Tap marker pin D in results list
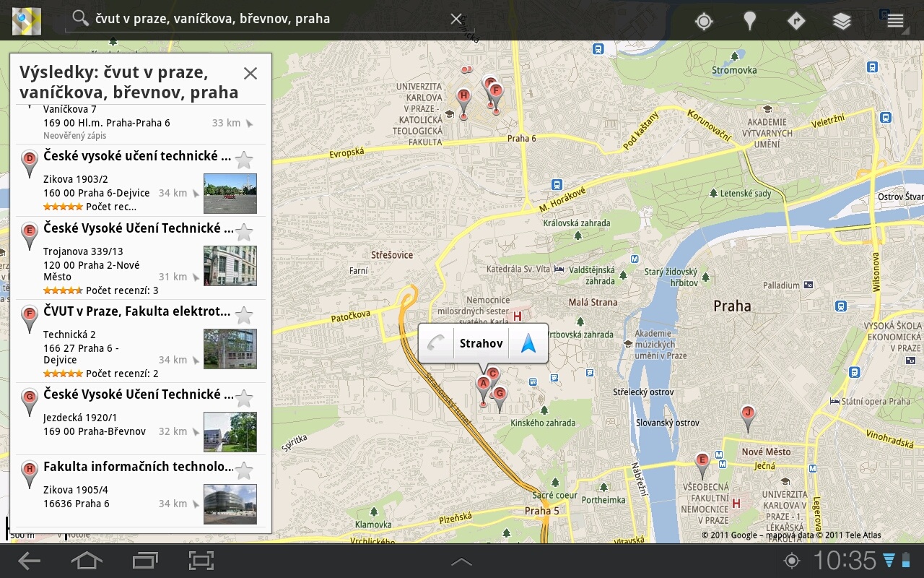 click(30, 164)
